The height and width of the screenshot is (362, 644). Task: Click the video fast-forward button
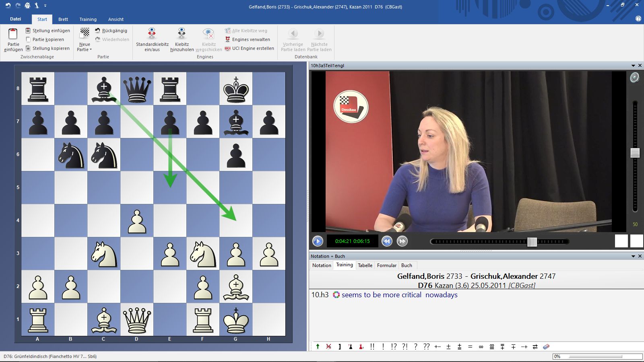pyautogui.click(x=402, y=241)
